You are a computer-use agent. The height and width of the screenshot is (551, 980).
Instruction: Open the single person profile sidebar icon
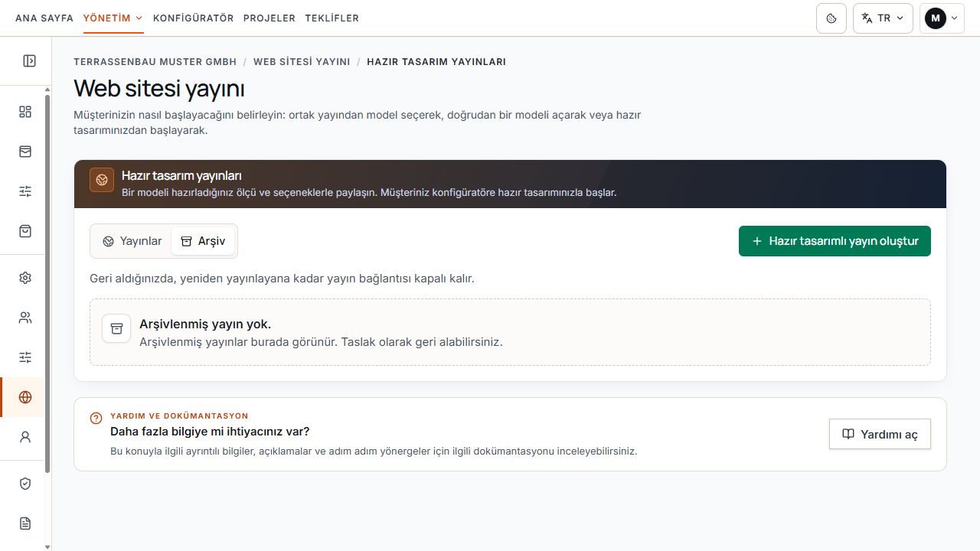(25, 437)
